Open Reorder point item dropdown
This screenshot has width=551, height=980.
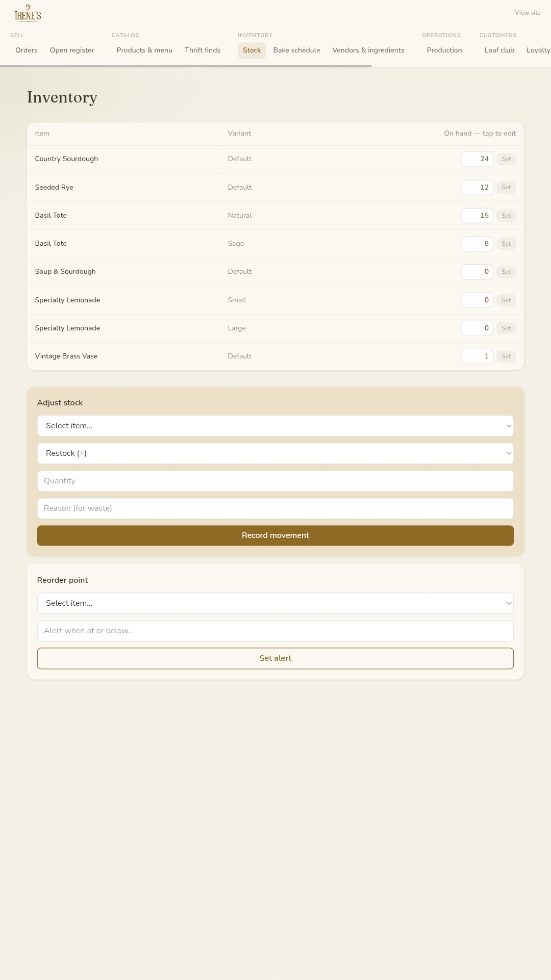pyautogui.click(x=275, y=603)
